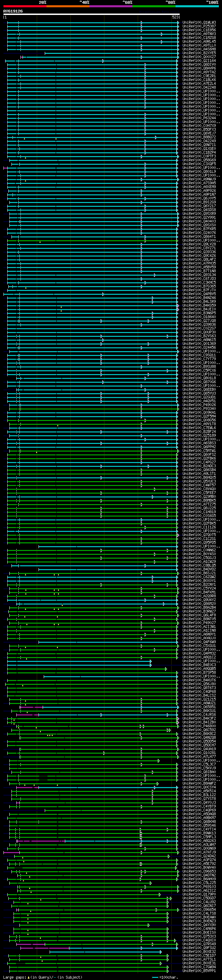Select the UniRef100_B4KG59 label
Screen dimensions: 222x980
coord(199,305)
